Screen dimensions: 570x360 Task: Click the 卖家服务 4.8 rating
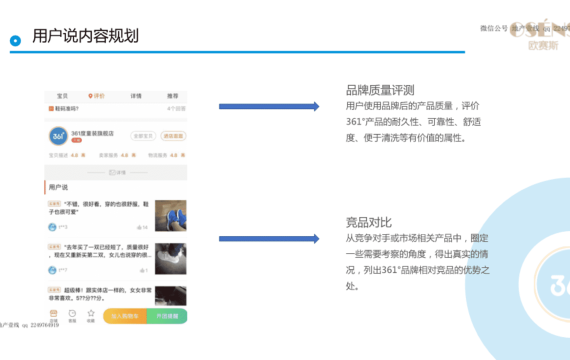click(117, 155)
